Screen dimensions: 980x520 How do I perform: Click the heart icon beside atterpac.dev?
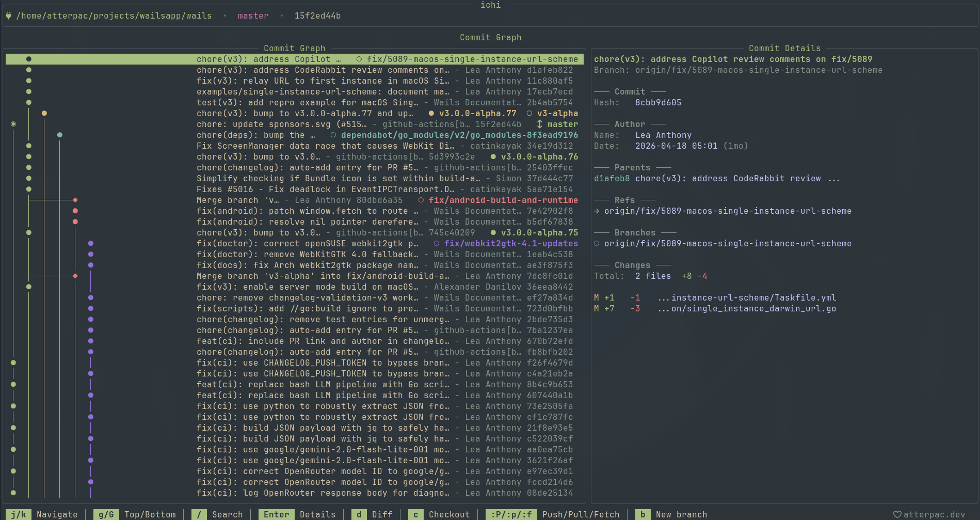pos(897,514)
